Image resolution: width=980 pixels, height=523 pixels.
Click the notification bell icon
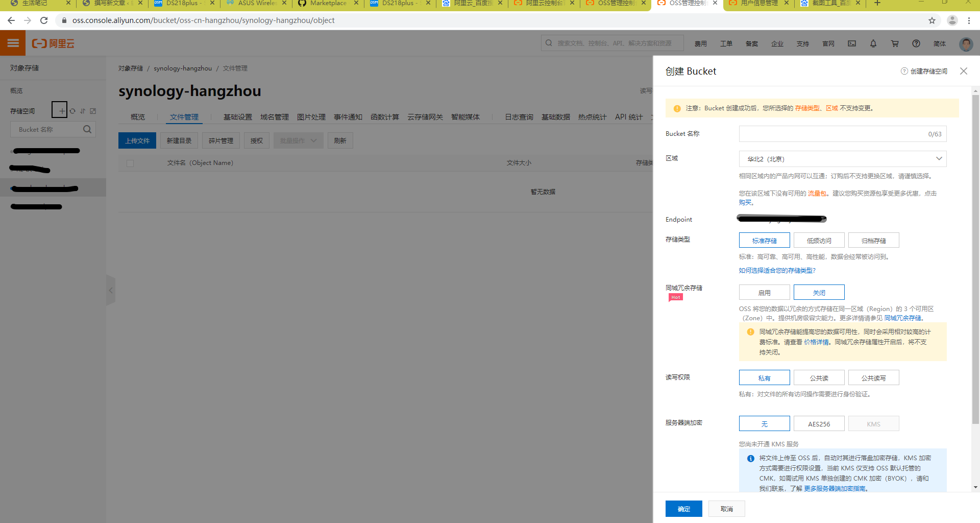(x=873, y=43)
